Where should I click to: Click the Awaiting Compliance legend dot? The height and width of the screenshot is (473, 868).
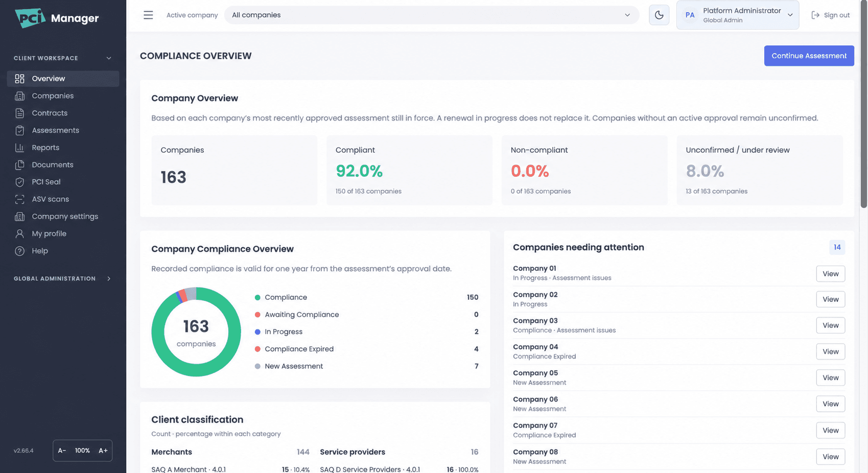tap(257, 315)
